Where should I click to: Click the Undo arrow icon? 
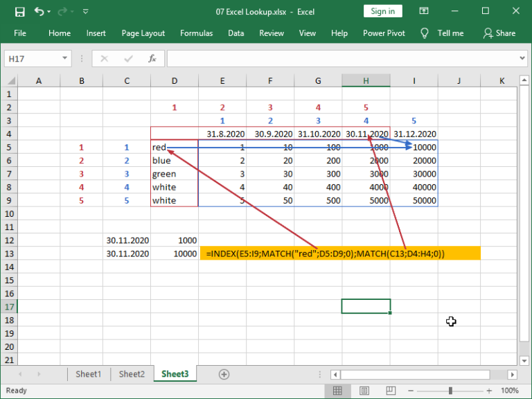coord(39,12)
